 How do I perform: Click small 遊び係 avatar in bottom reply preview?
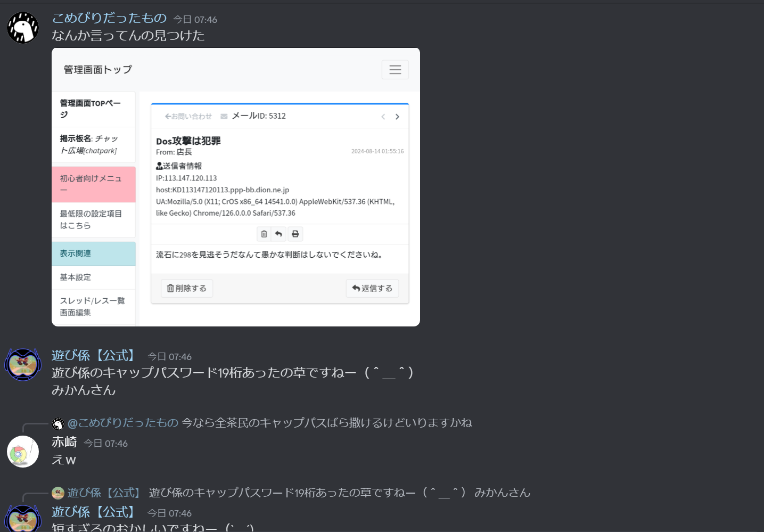(58, 493)
